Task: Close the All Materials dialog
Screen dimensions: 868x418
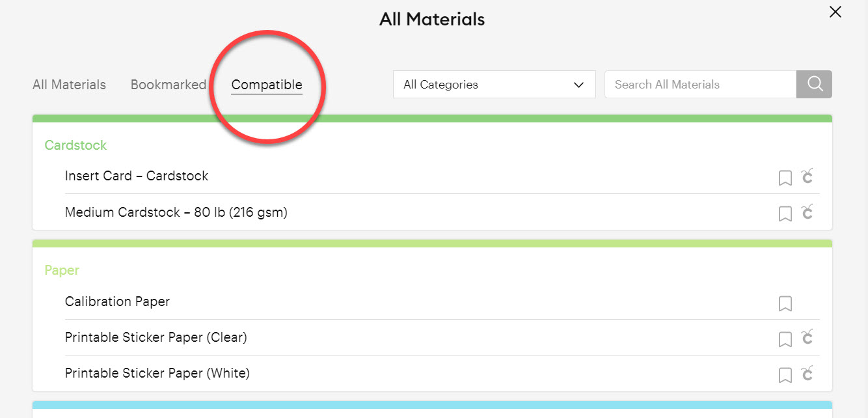Action: [x=835, y=12]
